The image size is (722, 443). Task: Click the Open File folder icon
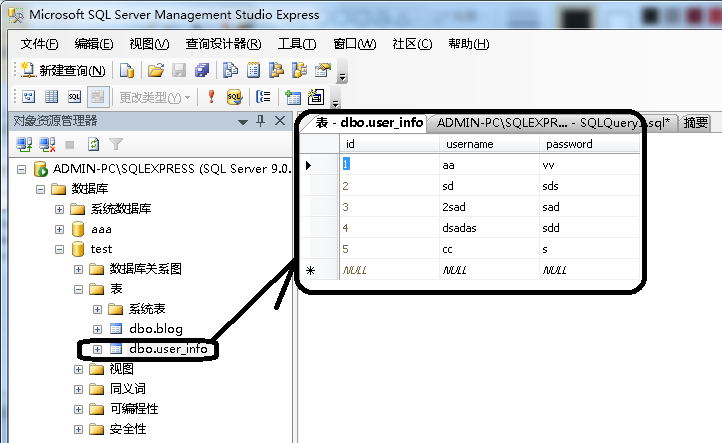click(x=156, y=70)
